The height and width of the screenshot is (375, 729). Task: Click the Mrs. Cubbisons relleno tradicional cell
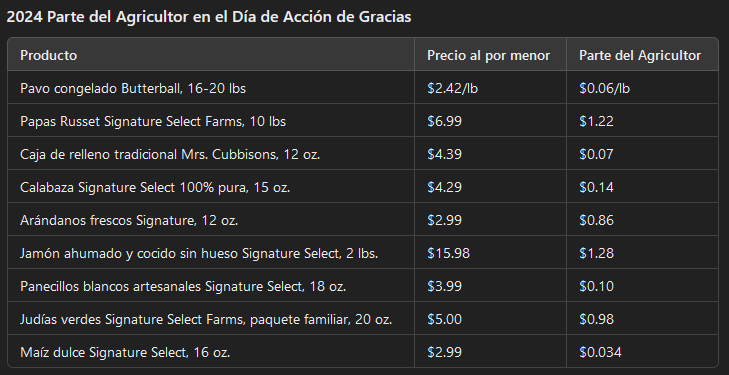[x=211, y=153]
